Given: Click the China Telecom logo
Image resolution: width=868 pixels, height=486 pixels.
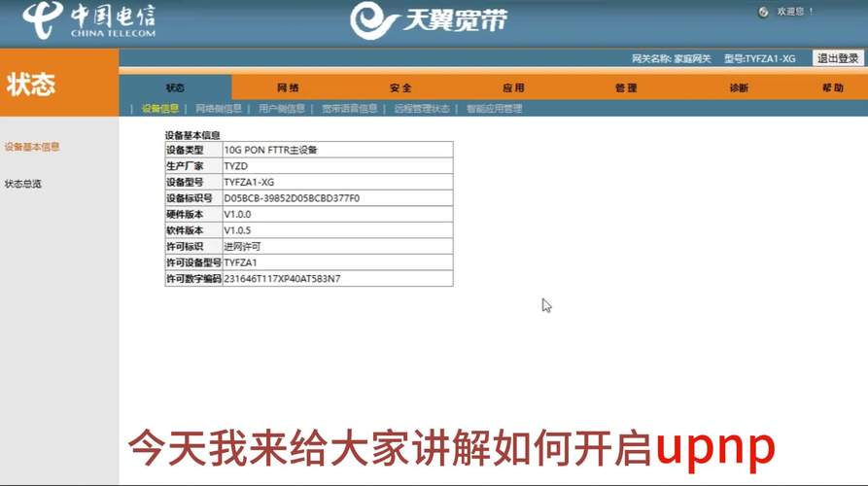Looking at the screenshot, I should (x=89, y=19).
